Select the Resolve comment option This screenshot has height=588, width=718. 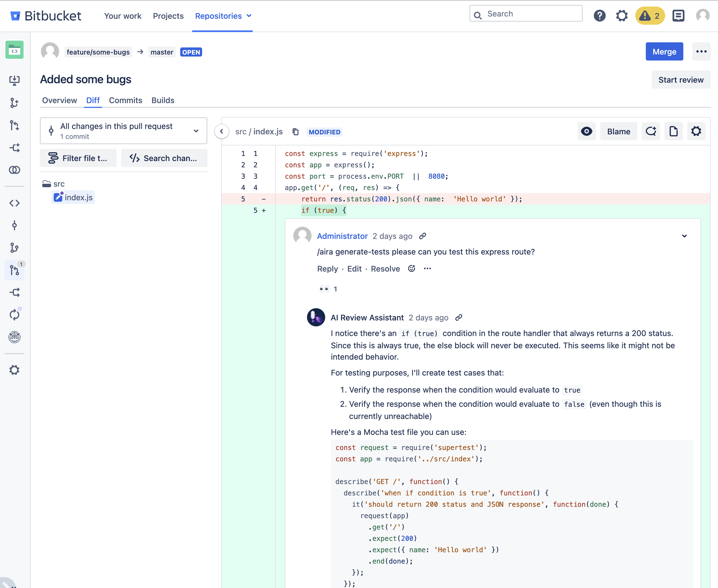tap(385, 269)
